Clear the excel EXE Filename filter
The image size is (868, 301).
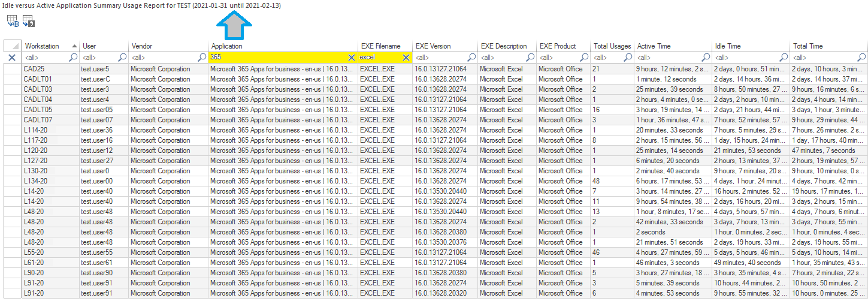pyautogui.click(x=406, y=58)
